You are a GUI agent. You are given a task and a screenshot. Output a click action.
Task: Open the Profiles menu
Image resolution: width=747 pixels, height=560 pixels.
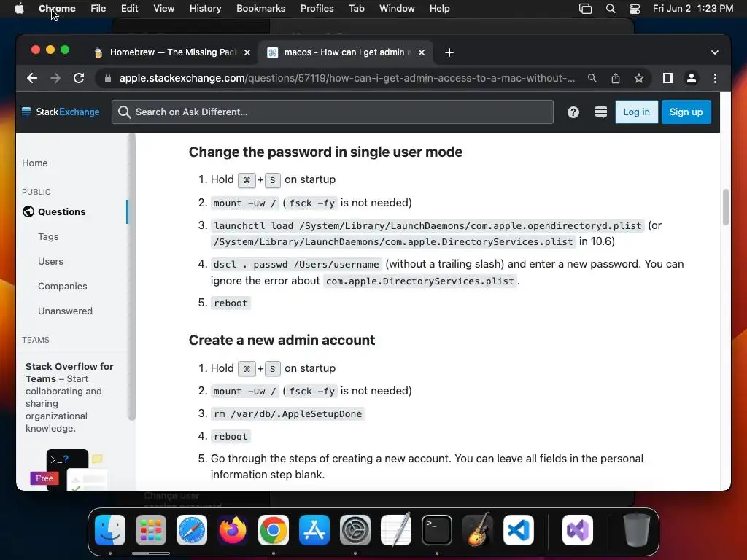pos(317,9)
